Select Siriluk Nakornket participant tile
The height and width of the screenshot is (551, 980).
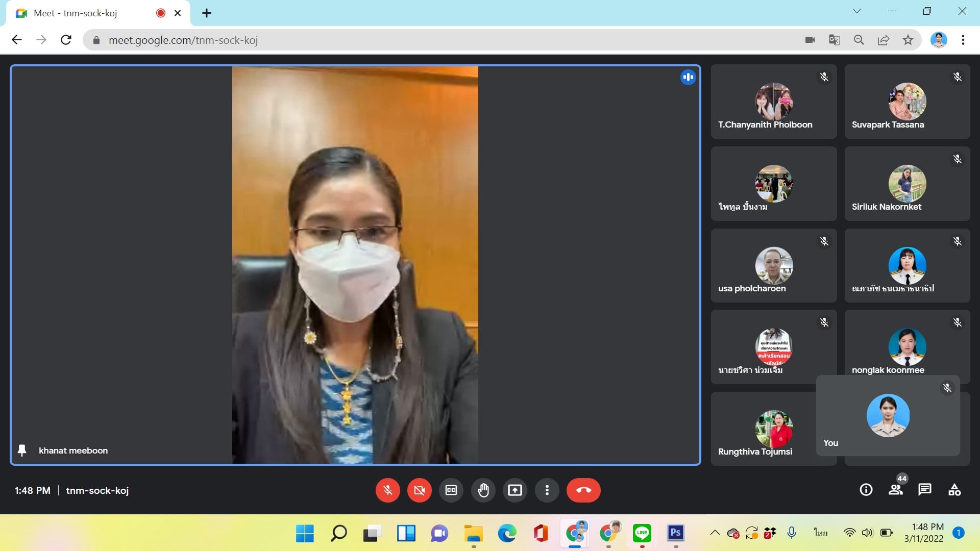point(908,184)
